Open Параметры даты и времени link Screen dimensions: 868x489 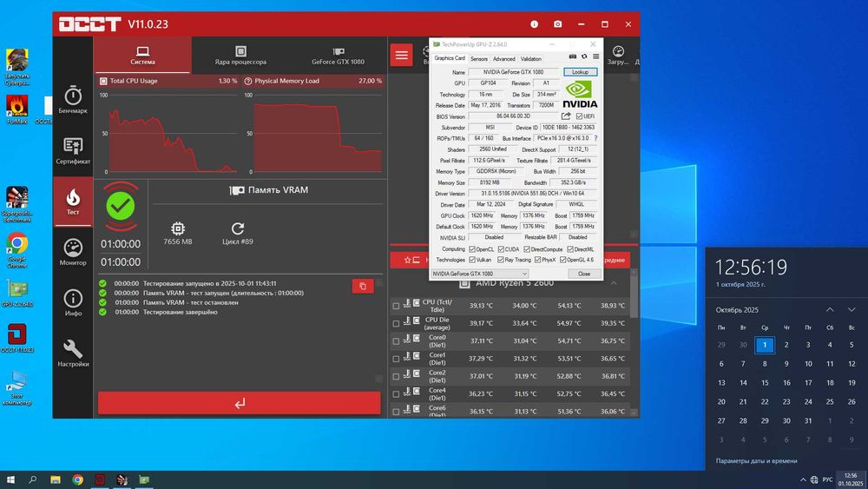[756, 460]
